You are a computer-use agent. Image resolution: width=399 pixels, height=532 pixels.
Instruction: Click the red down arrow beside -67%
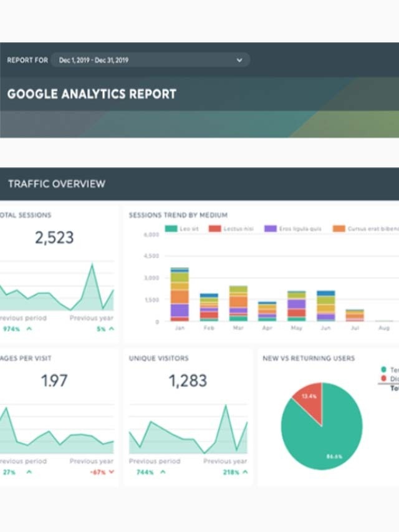tap(112, 472)
